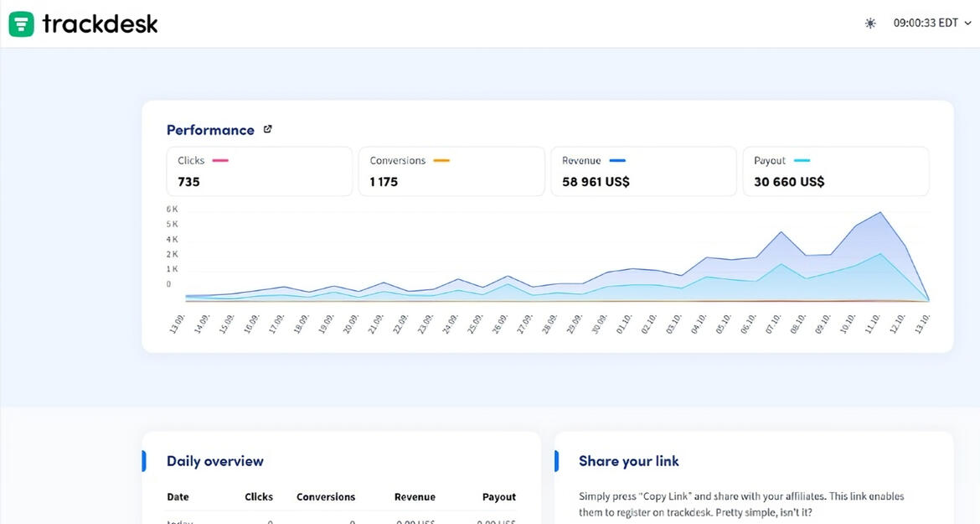
Task: Toggle the Conversions metric card
Action: pyautogui.click(x=451, y=171)
